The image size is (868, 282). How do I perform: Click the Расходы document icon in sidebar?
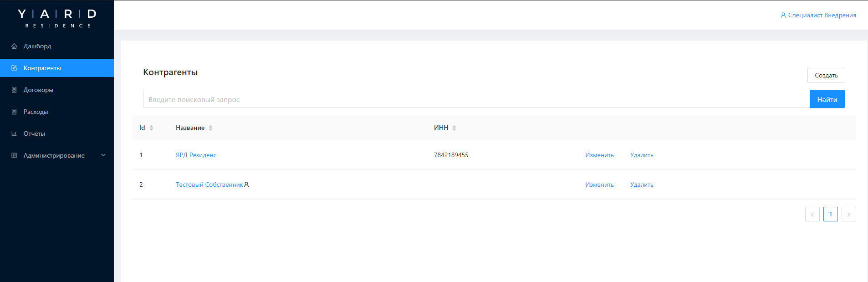point(14,112)
